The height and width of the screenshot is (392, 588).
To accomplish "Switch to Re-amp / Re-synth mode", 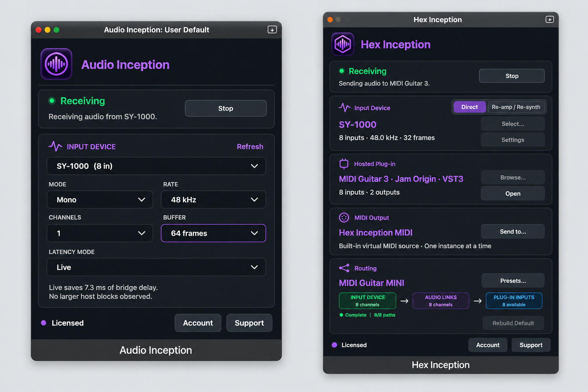I will coord(516,107).
